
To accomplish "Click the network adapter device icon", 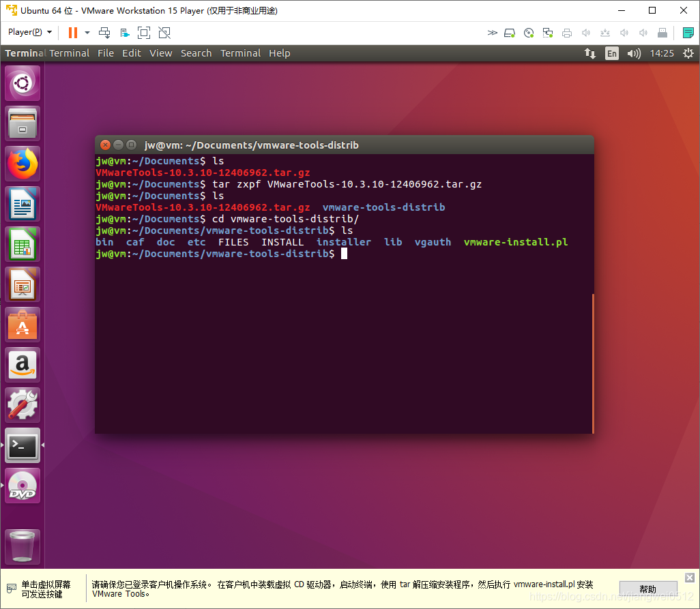I will [548, 33].
